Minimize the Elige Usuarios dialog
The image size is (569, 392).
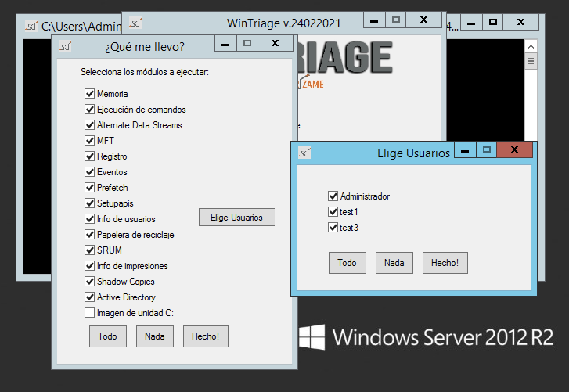(x=465, y=149)
